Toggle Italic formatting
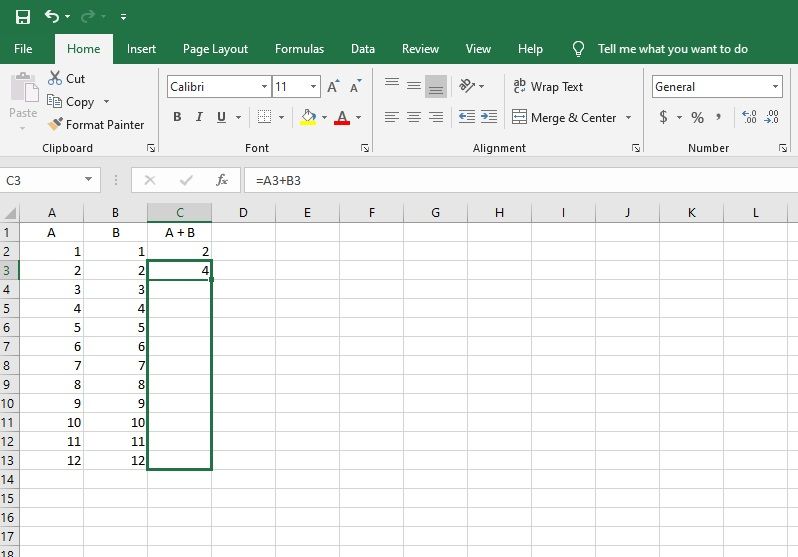The height and width of the screenshot is (557, 798). click(200, 117)
